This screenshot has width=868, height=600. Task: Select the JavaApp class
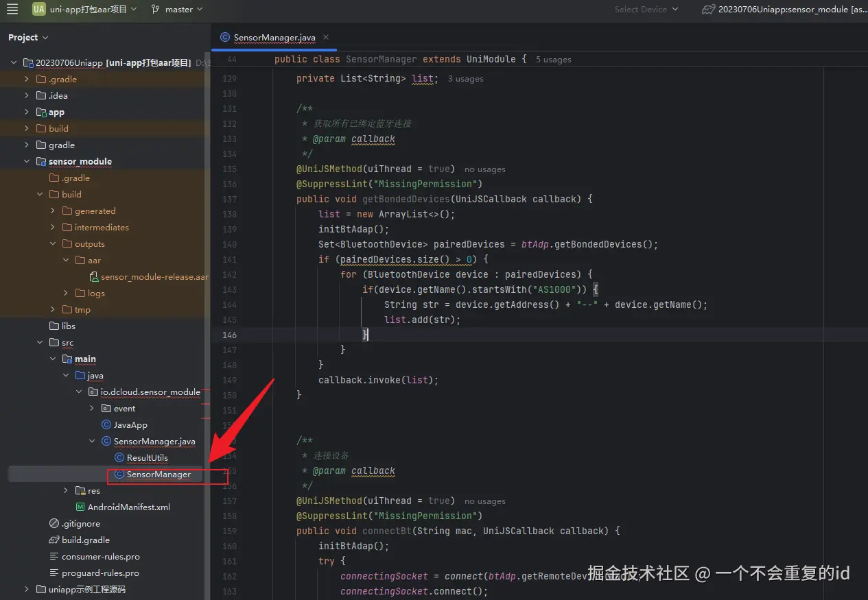130,424
